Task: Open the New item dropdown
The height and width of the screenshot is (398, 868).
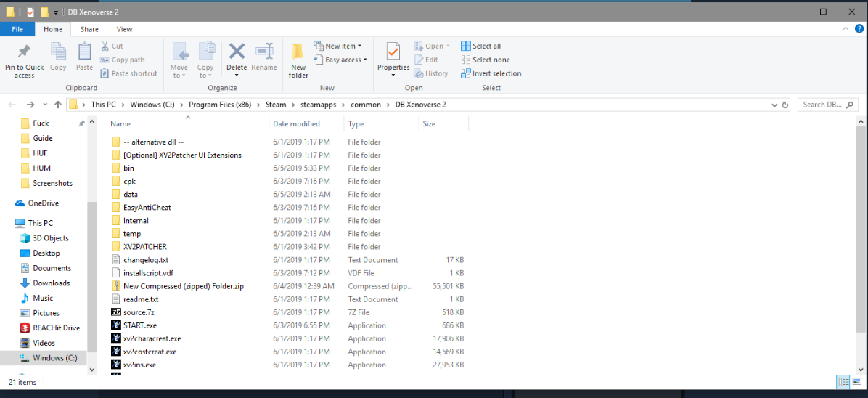Action: tap(337, 46)
